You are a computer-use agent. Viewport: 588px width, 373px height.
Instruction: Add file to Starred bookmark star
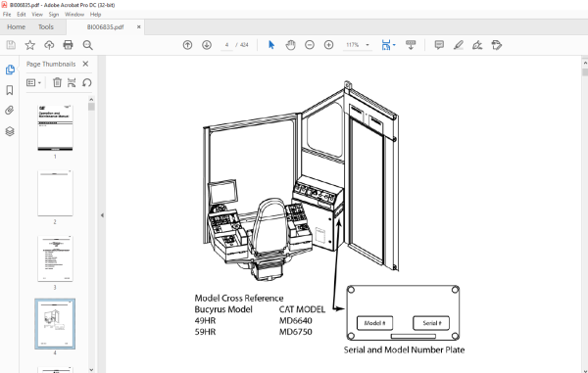tap(30, 45)
